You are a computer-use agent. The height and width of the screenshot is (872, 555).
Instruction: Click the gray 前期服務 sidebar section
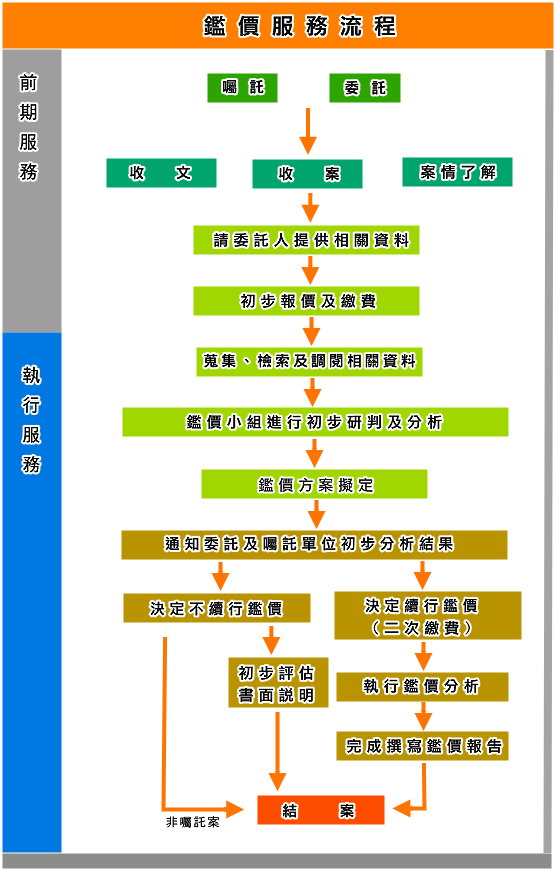point(32,191)
